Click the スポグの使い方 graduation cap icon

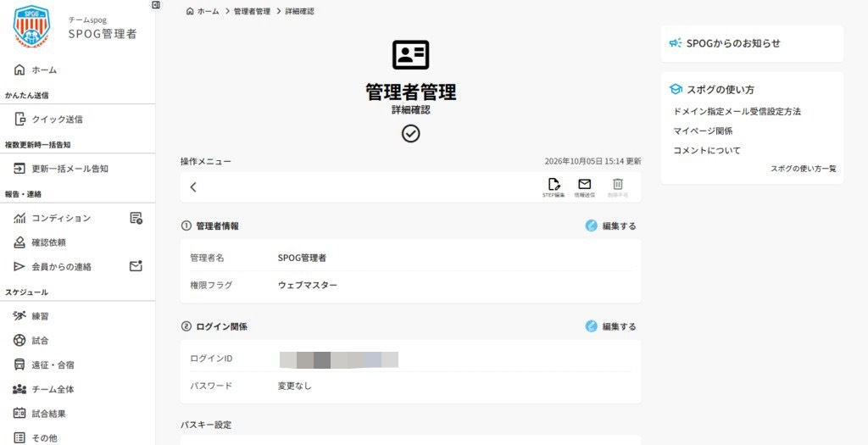(x=676, y=89)
